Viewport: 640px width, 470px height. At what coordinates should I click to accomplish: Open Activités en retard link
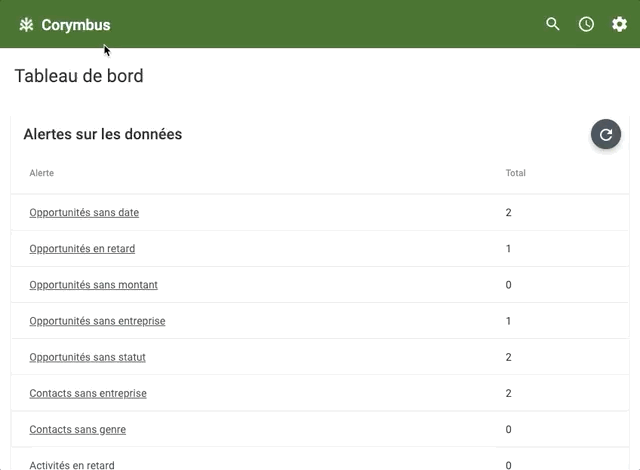pyautogui.click(x=72, y=465)
